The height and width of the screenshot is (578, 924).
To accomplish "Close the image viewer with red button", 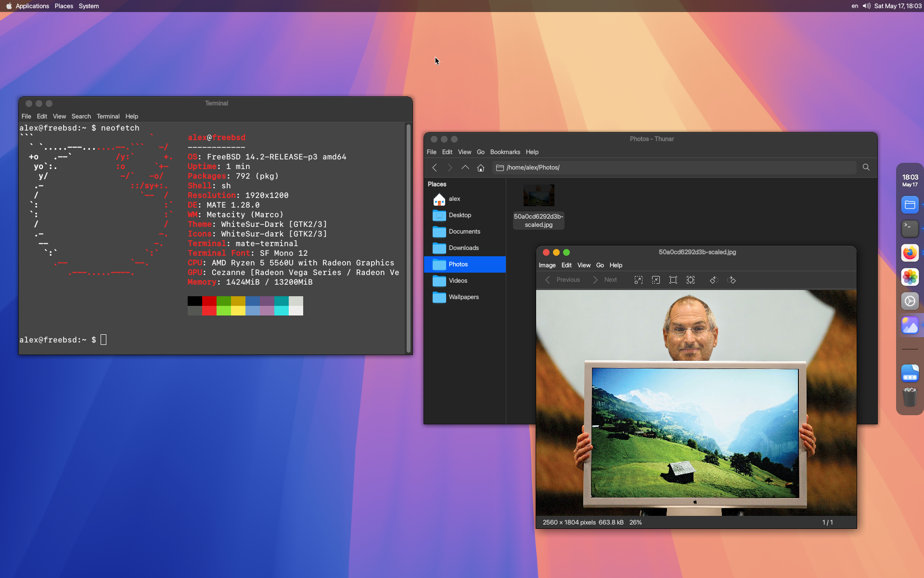I will click(546, 252).
